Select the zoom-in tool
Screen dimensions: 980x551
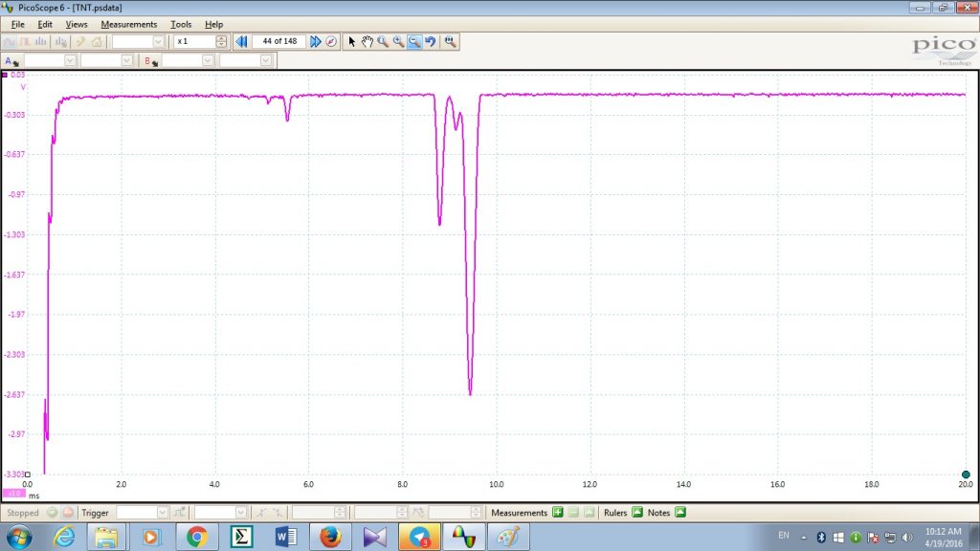[x=398, y=41]
